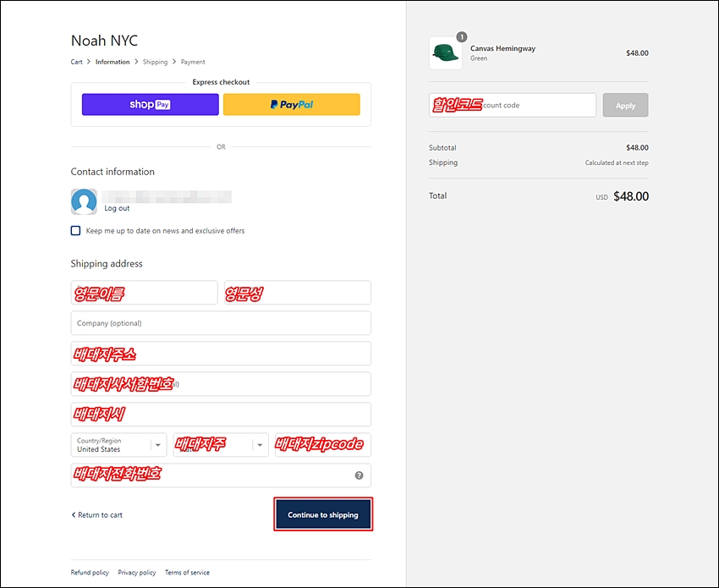Open the State dropdown
The width and height of the screenshot is (719, 588).
(221, 445)
